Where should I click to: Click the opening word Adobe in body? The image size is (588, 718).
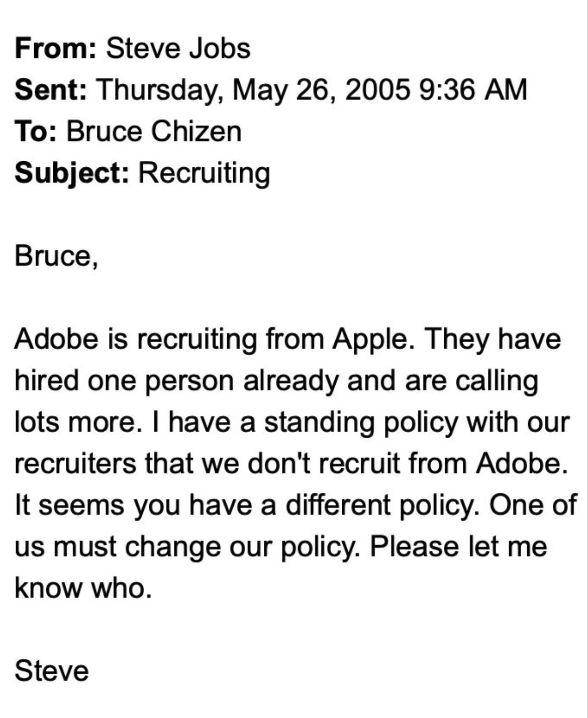pyautogui.click(x=56, y=339)
